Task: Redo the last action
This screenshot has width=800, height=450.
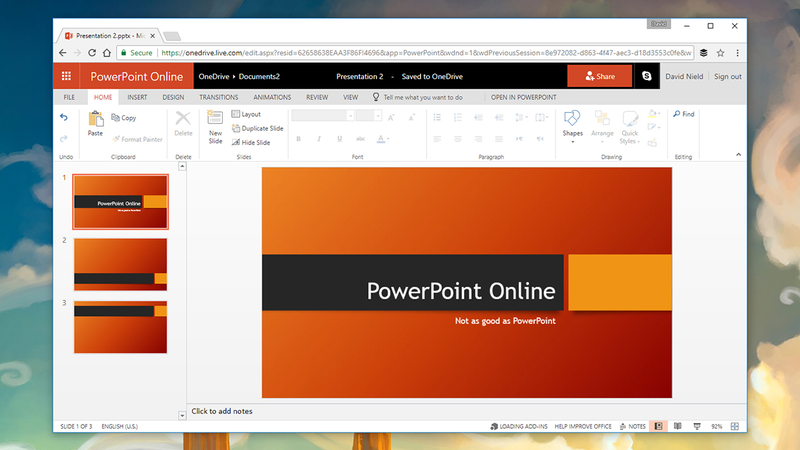Action: pos(64,138)
